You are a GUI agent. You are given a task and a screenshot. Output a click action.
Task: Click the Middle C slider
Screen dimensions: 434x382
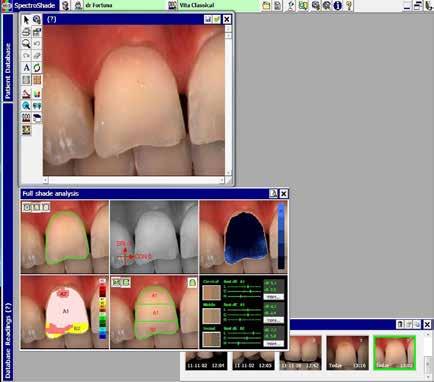244,314
